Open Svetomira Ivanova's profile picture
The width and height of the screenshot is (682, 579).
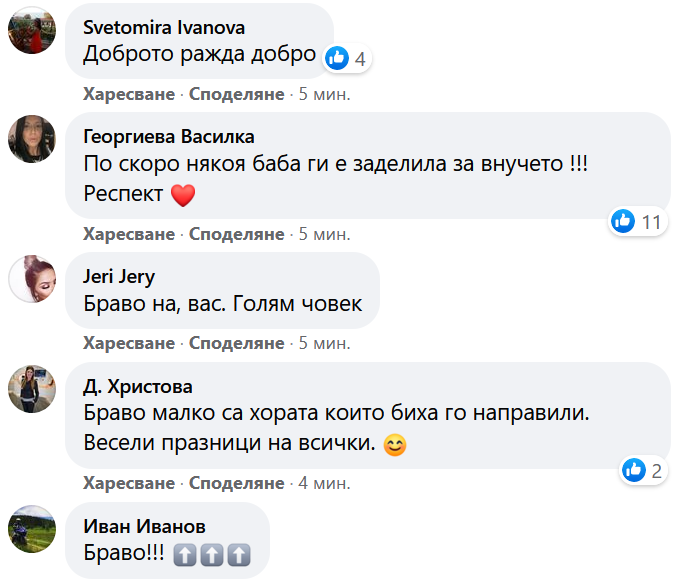[x=32, y=30]
